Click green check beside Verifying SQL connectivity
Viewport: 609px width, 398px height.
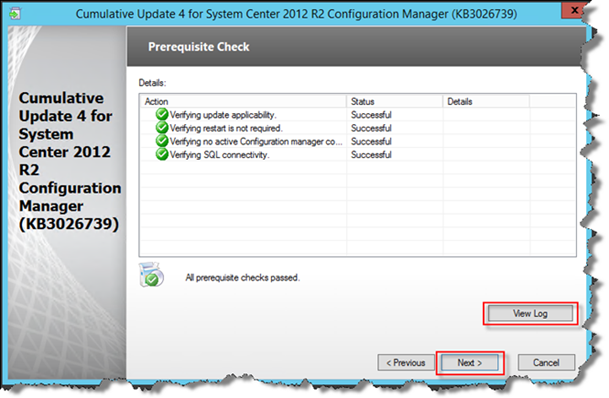pyautogui.click(x=162, y=154)
